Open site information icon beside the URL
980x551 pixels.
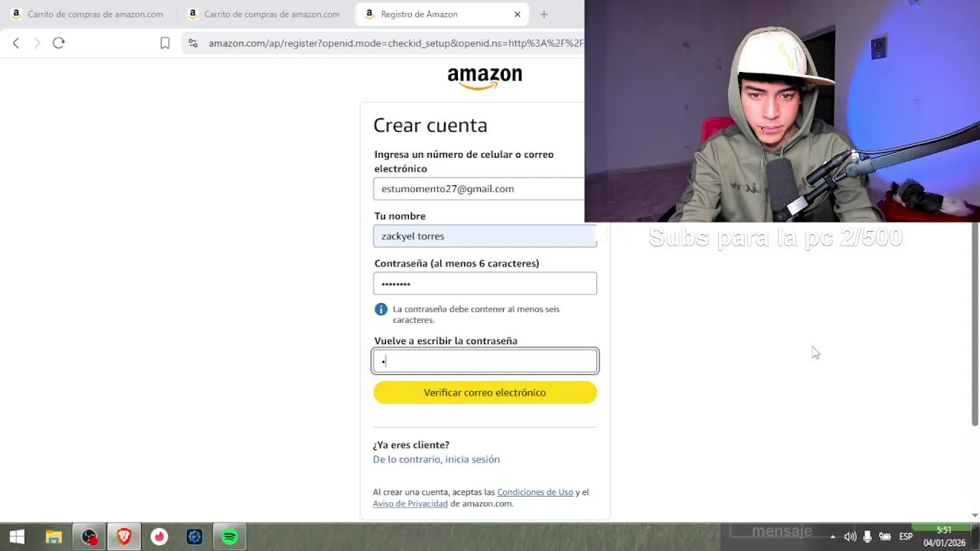[193, 44]
